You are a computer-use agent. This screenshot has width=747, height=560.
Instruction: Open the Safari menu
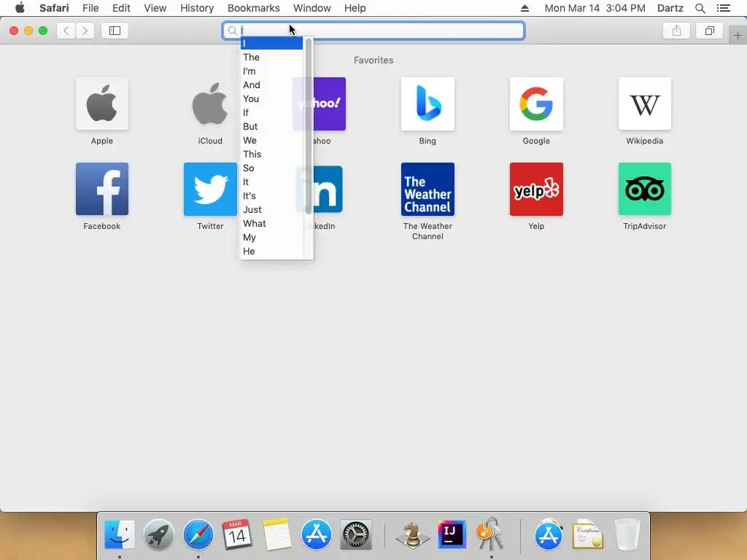[x=54, y=8]
